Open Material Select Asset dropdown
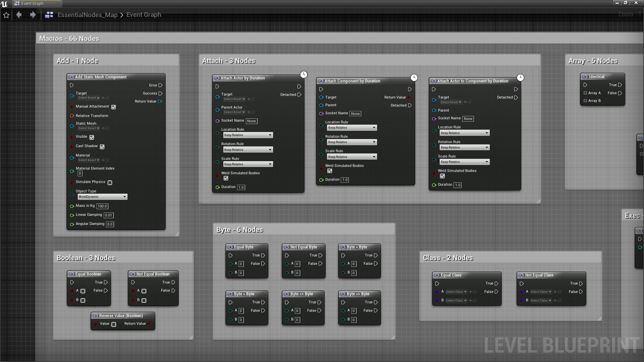Image resolution: width=644 pixels, height=362 pixels. (x=89, y=160)
